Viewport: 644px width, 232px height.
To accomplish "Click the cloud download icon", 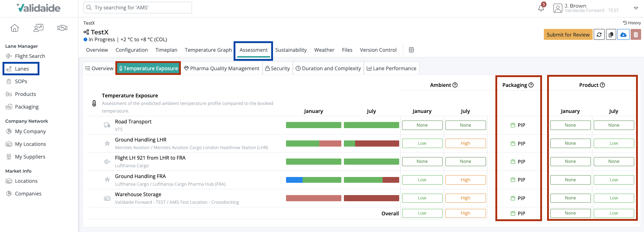I will coord(623,35).
